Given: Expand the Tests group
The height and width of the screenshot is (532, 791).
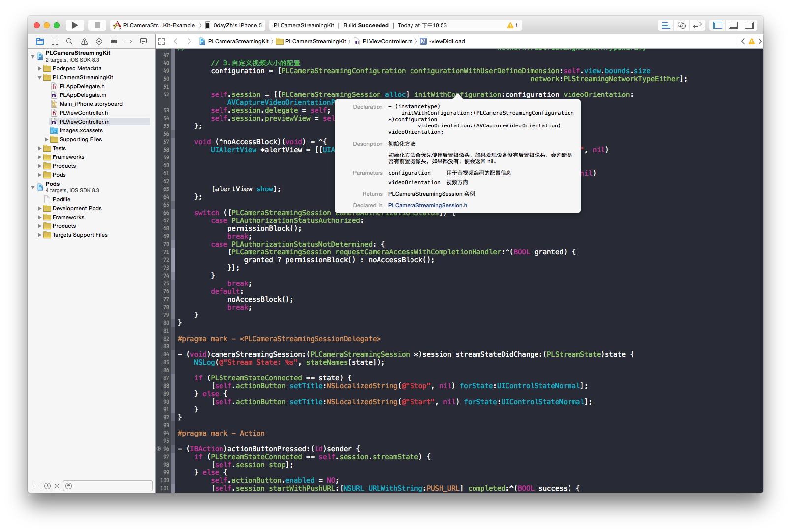Looking at the screenshot, I should 40,148.
